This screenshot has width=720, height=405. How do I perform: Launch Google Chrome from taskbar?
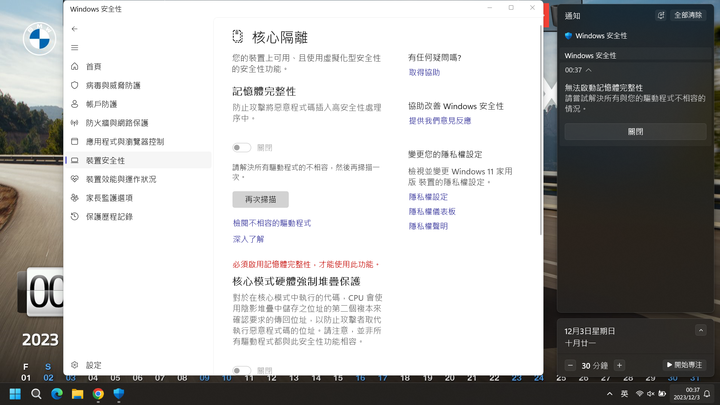tap(98, 394)
